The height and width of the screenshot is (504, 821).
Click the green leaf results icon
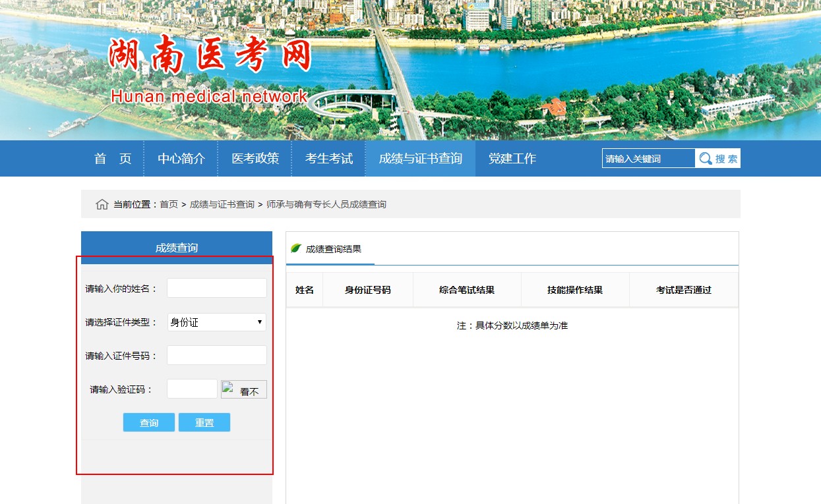(x=296, y=248)
